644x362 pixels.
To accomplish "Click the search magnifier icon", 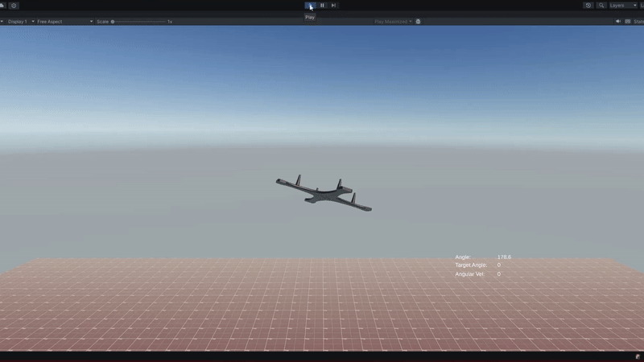I will [x=601, y=5].
